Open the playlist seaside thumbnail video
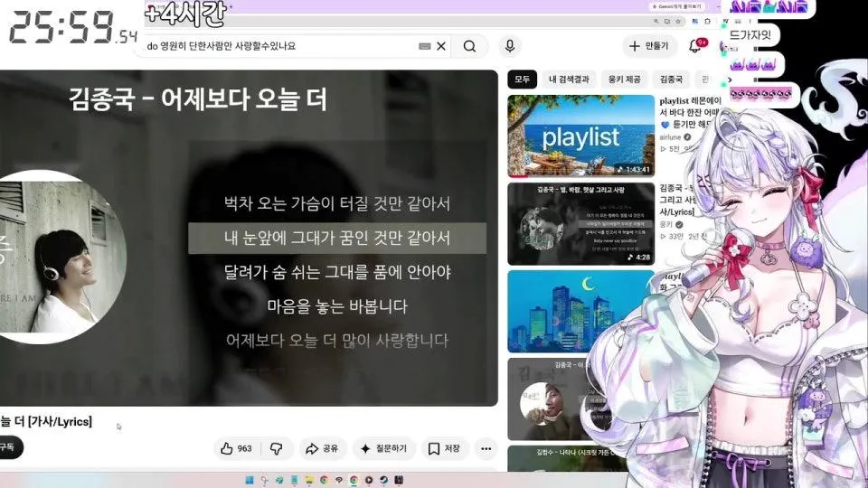868x488 pixels. coord(580,136)
